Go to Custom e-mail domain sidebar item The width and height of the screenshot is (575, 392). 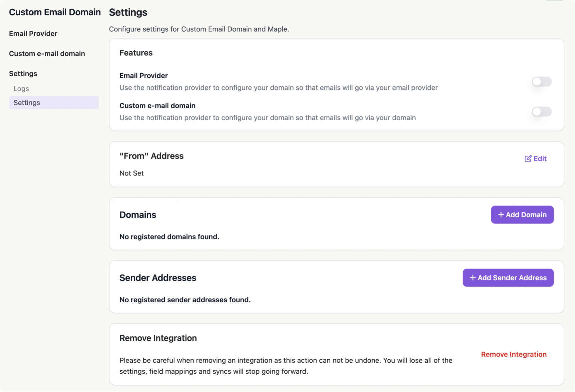(47, 54)
